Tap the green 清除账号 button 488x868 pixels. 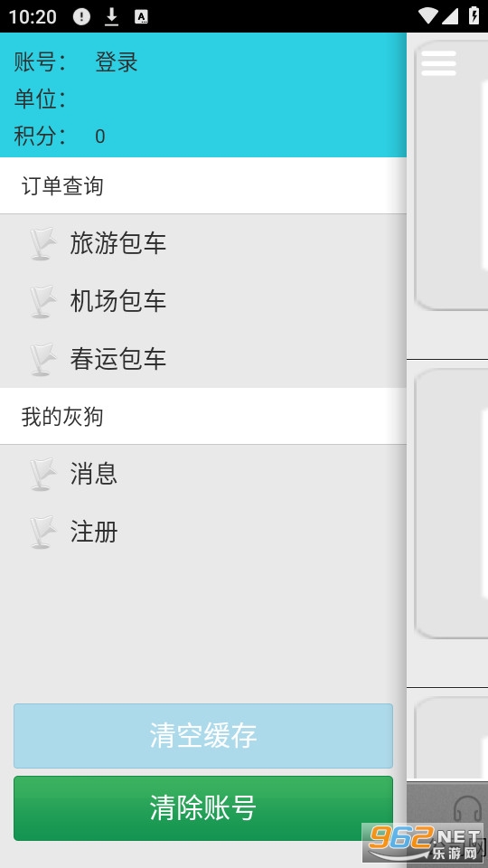coord(203,808)
